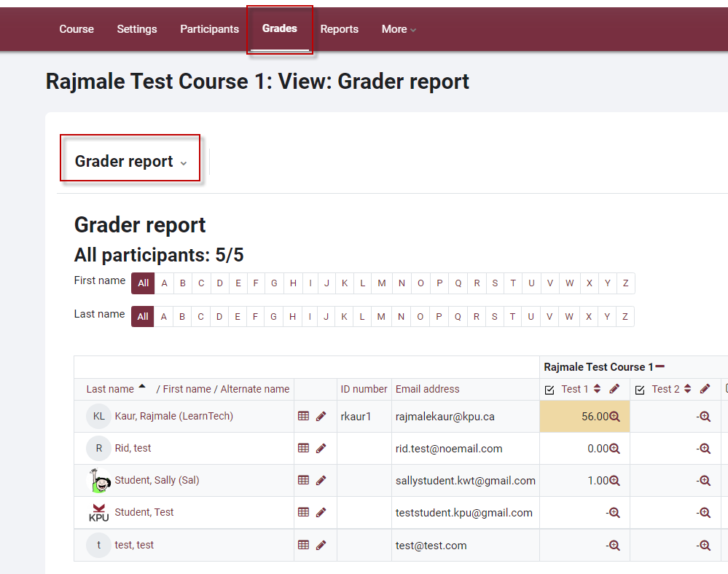Screen dimensions: 728x574
Task: Click the 56.00 grade cell
Action: tap(584, 416)
